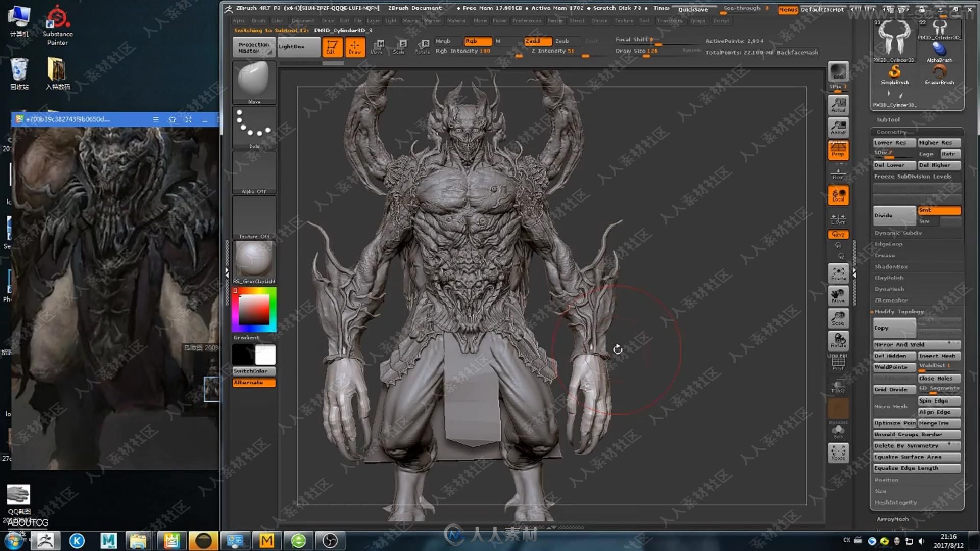
Task: Toggle L.Sym local symmetry
Action: [x=838, y=219]
